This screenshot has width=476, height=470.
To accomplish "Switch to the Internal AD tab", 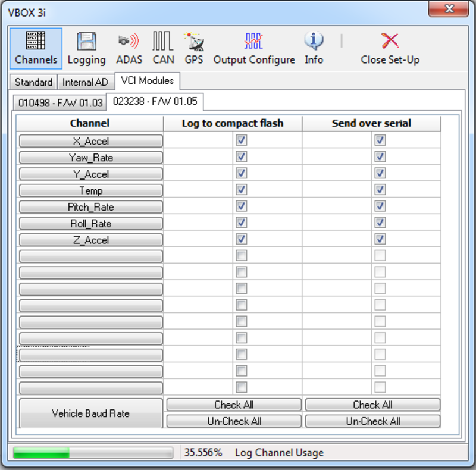I will (x=85, y=82).
